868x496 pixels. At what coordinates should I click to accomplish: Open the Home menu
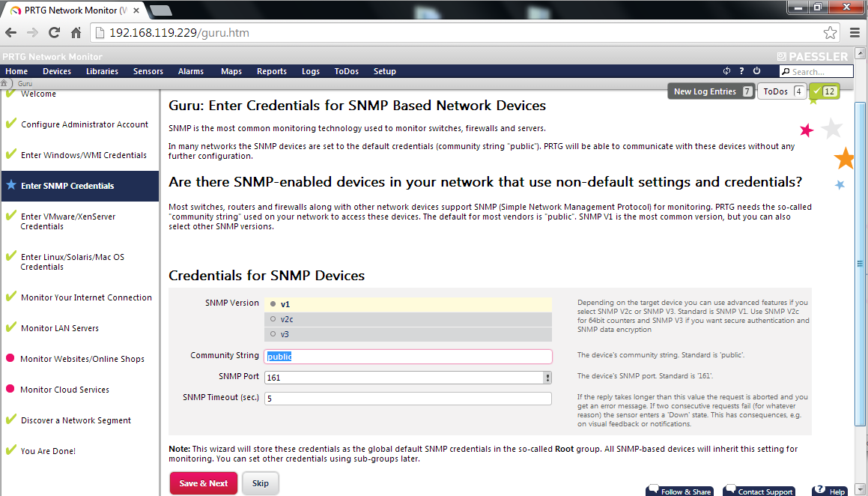click(x=16, y=71)
